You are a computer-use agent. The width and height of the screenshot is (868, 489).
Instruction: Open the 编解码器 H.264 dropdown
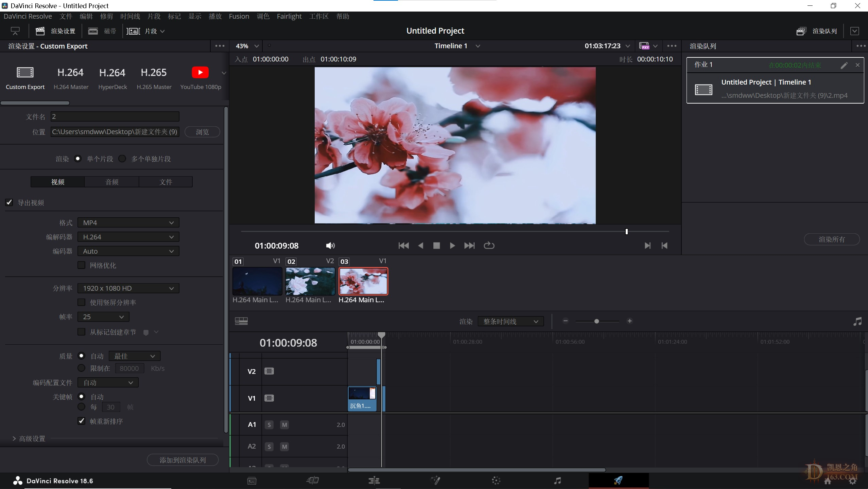tap(128, 237)
